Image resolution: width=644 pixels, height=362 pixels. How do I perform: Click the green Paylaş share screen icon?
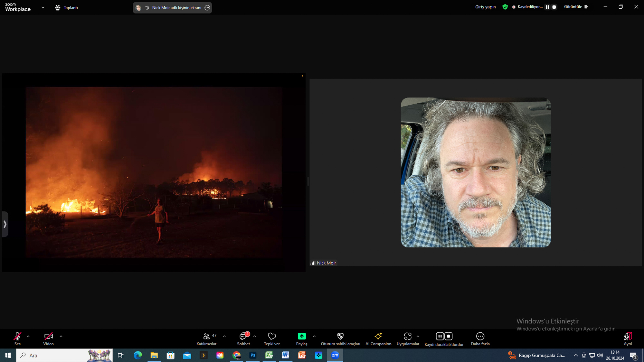[x=301, y=336]
